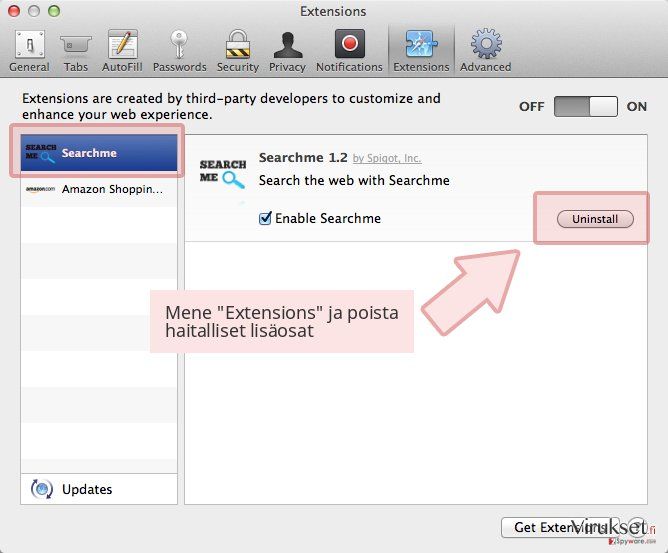Viewport: 668px width, 553px height.
Task: Open the Privacy silhouette icon
Action: click(288, 45)
